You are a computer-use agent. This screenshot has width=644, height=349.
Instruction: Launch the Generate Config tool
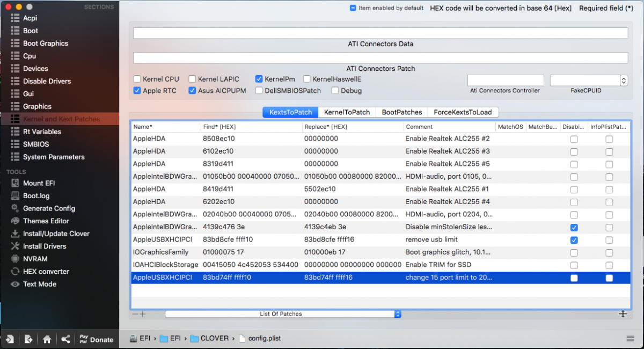tap(49, 208)
